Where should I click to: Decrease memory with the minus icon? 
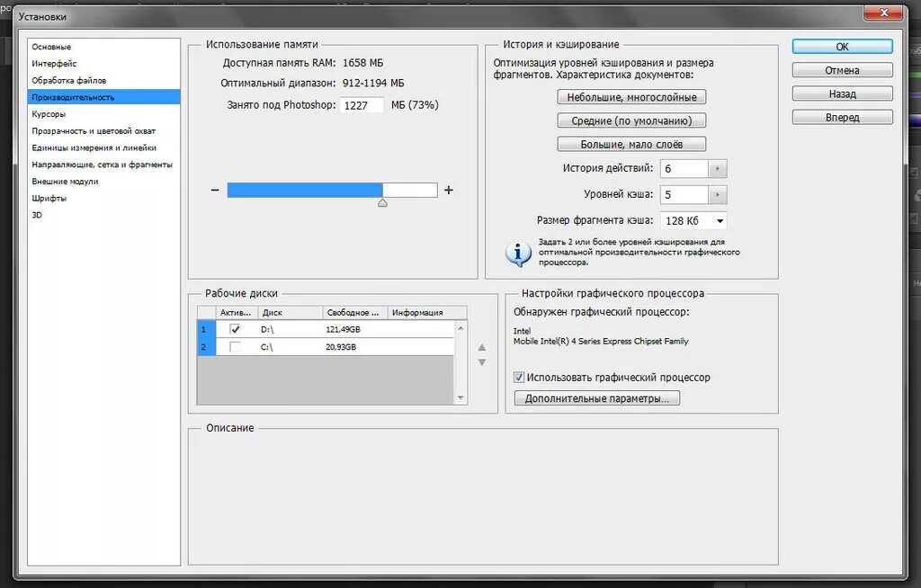click(214, 190)
